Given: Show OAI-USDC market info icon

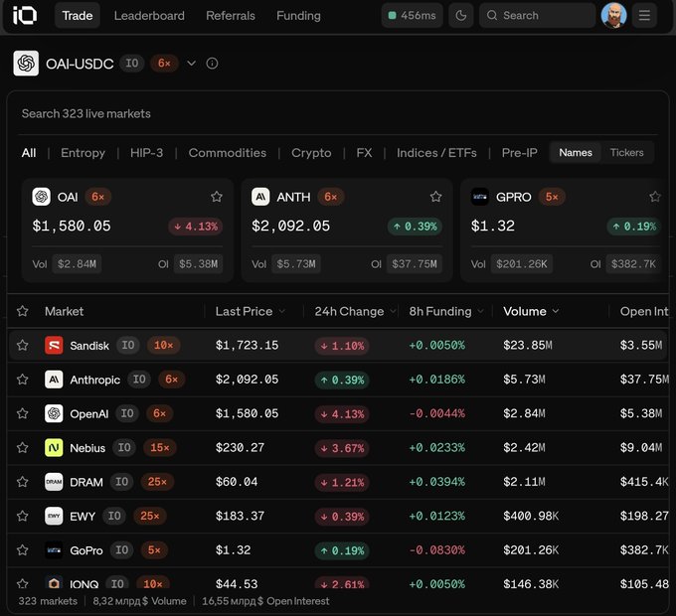Looking at the screenshot, I should tap(212, 64).
